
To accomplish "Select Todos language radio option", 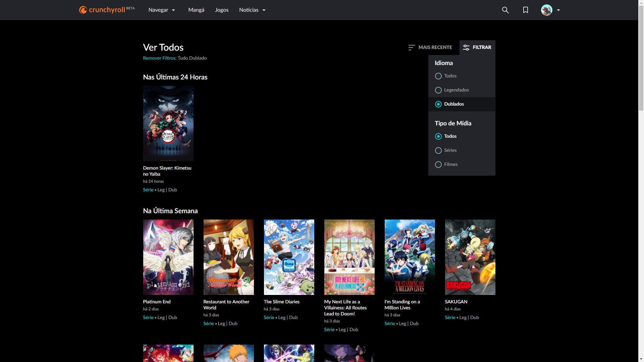I will coord(462,76).
